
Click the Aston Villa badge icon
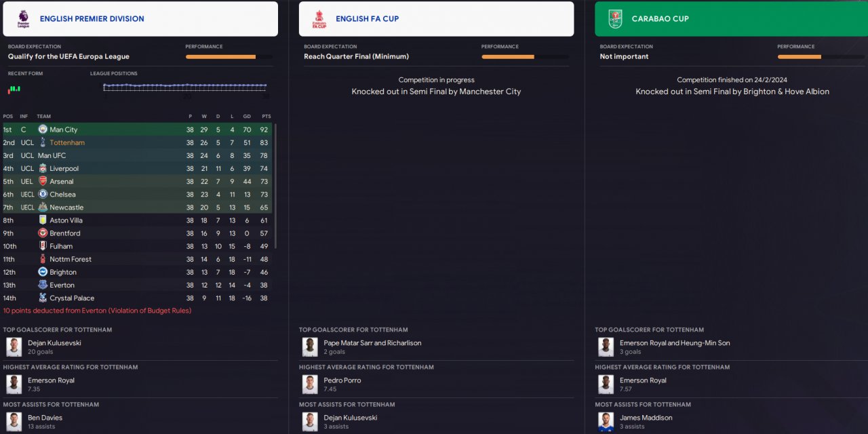click(43, 220)
